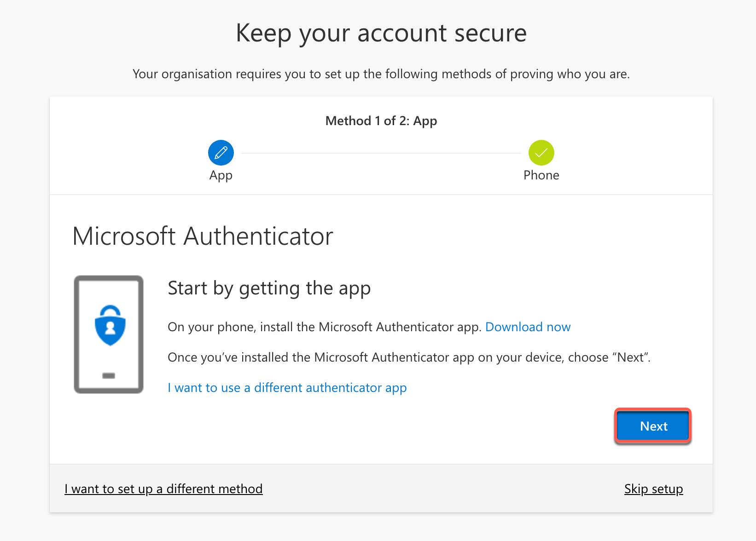Click the phone illustration's home button
756x541 pixels.
point(109,376)
